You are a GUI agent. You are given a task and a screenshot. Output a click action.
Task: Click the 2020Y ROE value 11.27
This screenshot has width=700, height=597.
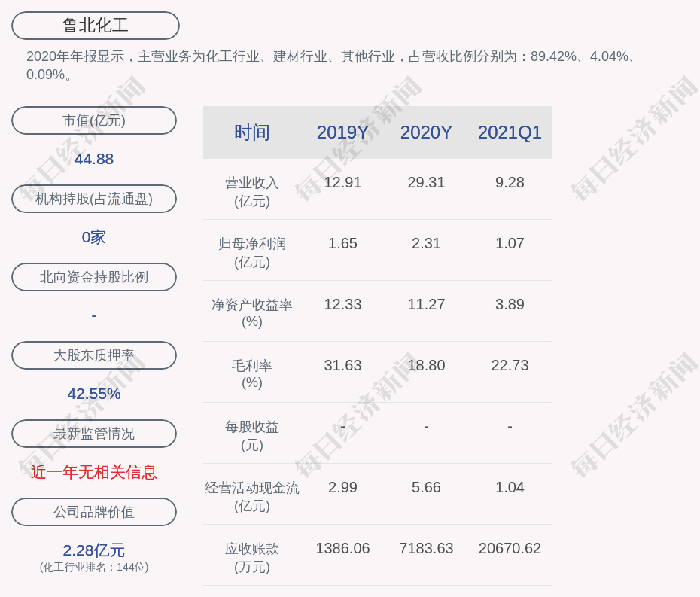tap(426, 305)
